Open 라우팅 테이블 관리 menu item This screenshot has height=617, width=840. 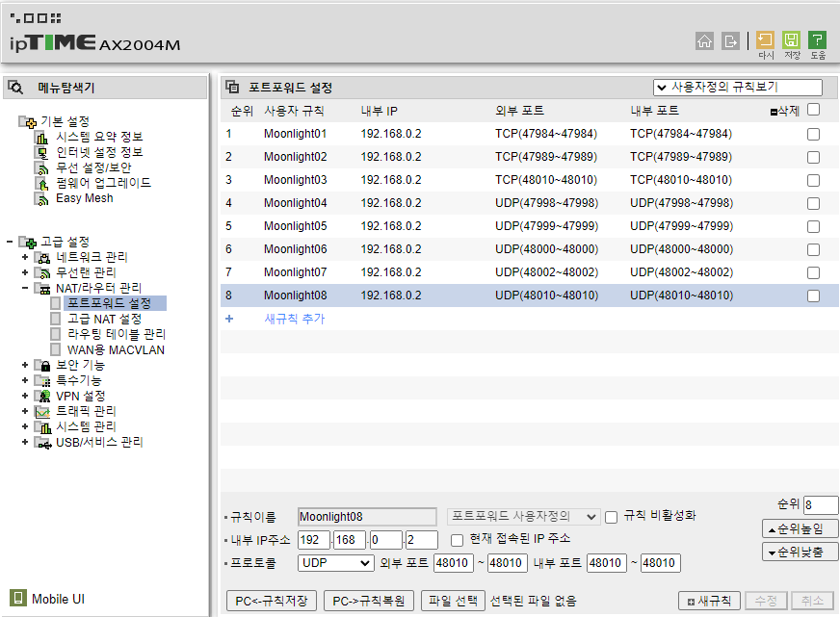tap(117, 334)
